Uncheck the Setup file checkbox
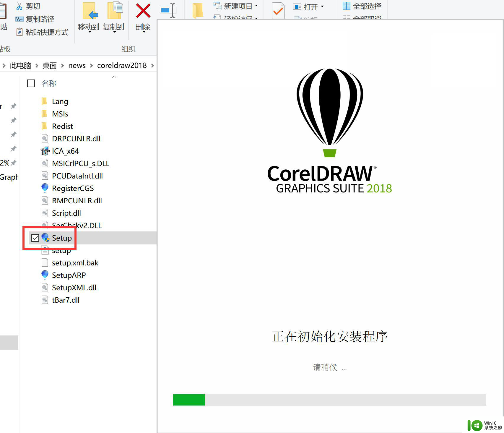 (x=35, y=238)
